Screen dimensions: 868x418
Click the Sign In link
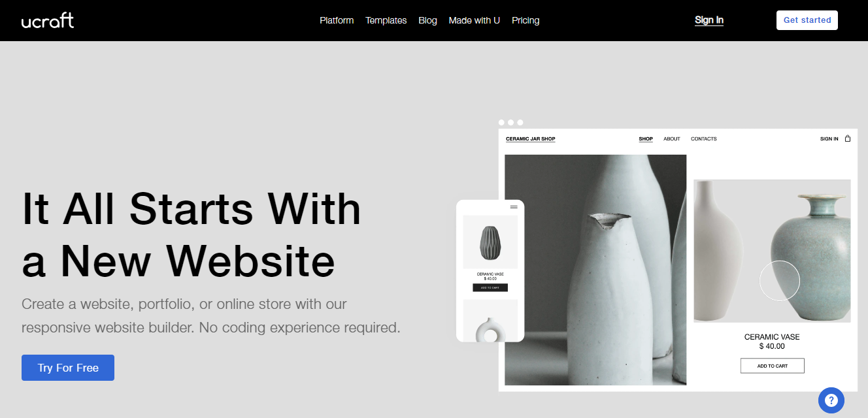(709, 20)
